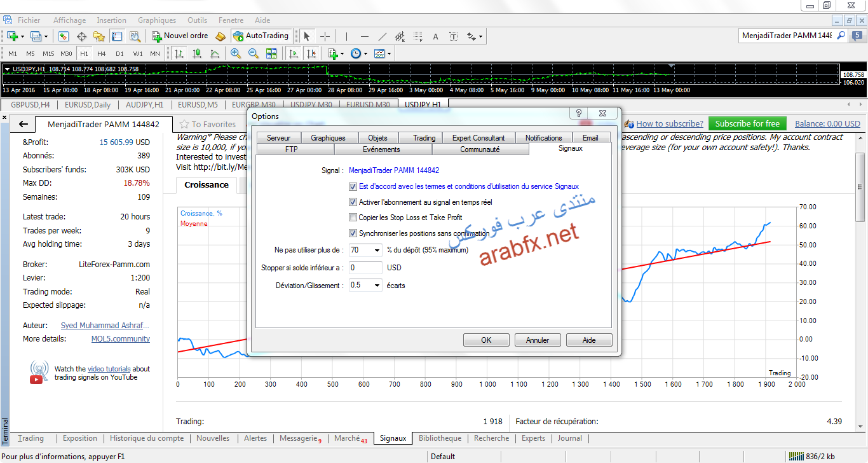Screen dimensions: 868x463
Task: Click the MenjadiTrader search box
Action: point(787,36)
